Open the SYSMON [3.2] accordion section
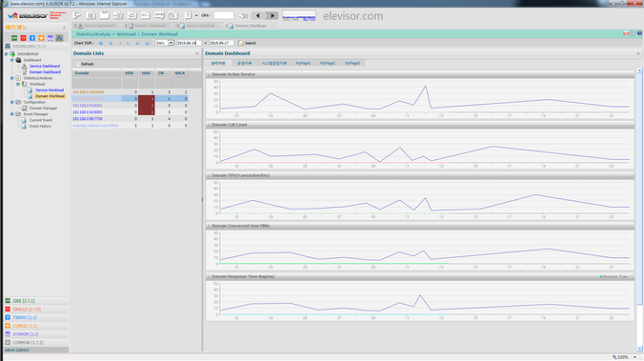644x361 pixels. [x=36, y=334]
